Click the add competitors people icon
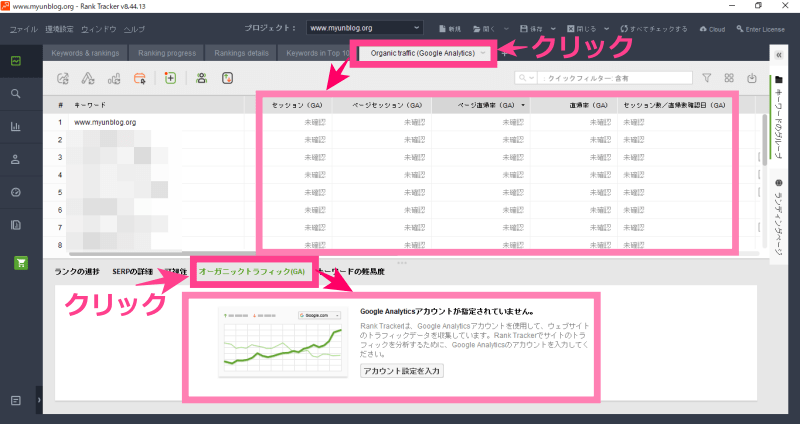Viewport: 800px width, 424px height. tap(202, 78)
